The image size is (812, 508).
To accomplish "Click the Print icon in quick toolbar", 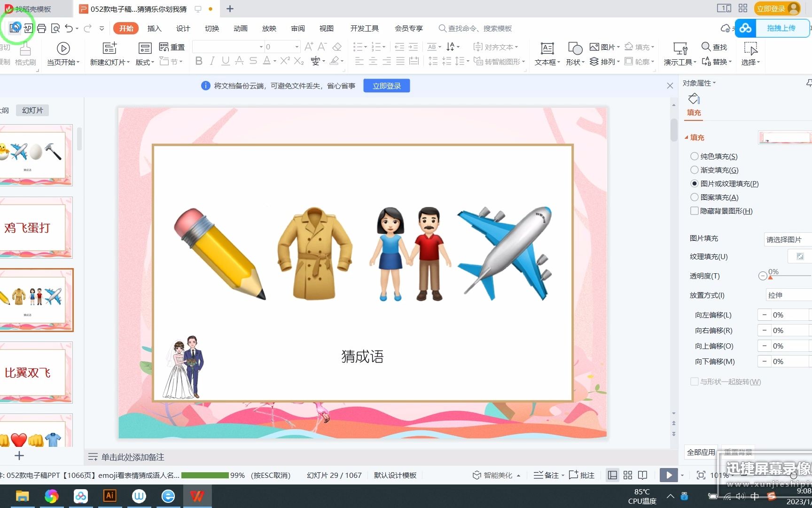I will point(41,28).
